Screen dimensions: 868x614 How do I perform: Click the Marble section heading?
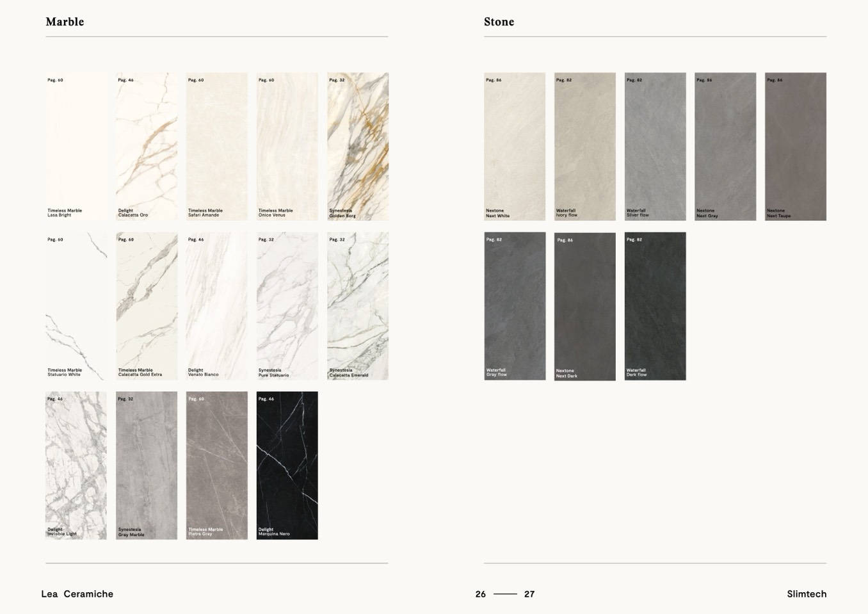(x=65, y=22)
